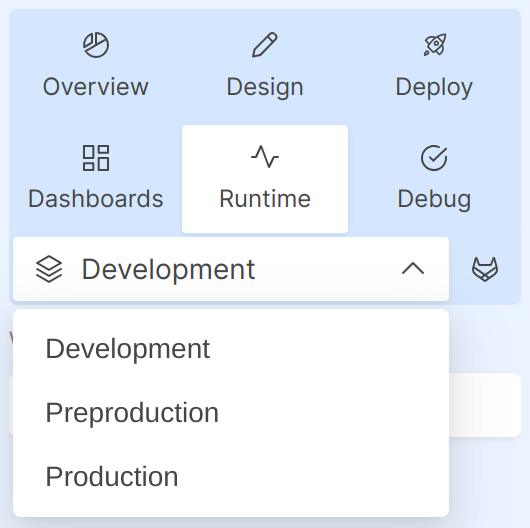Viewport: 530px width, 528px height.
Task: Click the GitLab fox icon
Action: pyautogui.click(x=485, y=269)
